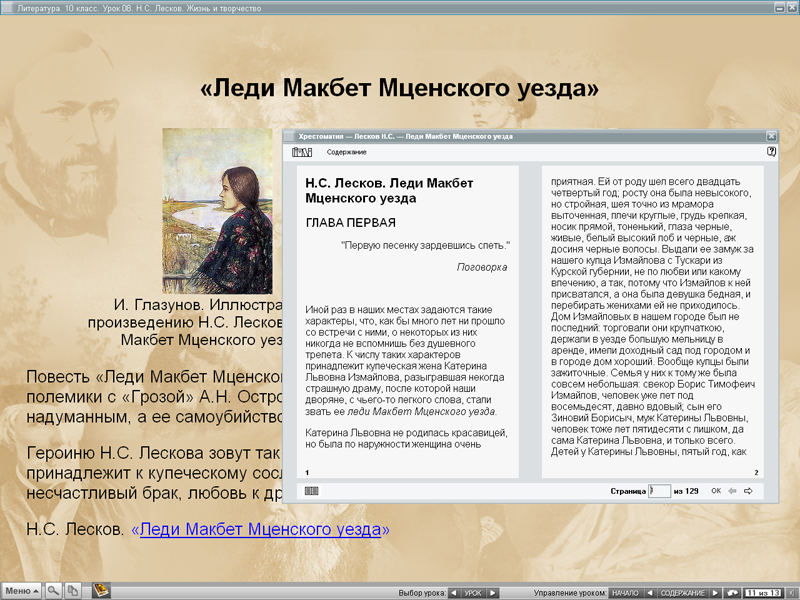The height and width of the screenshot is (600, 800).
Task: Click the slide counter 11 из 13
Action: [762, 593]
